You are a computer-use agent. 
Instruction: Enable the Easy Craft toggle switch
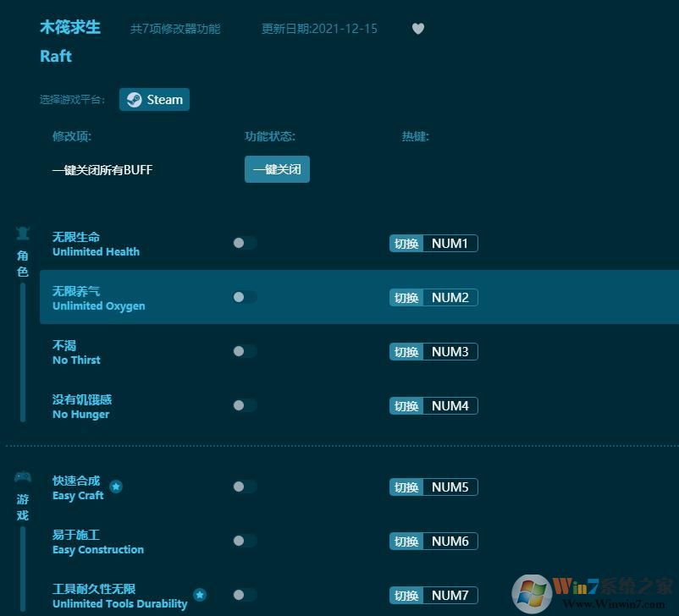(244, 487)
